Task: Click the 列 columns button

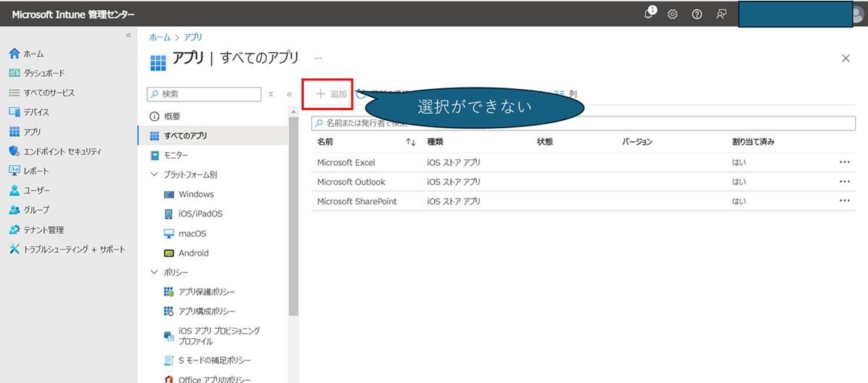Action: click(x=564, y=94)
